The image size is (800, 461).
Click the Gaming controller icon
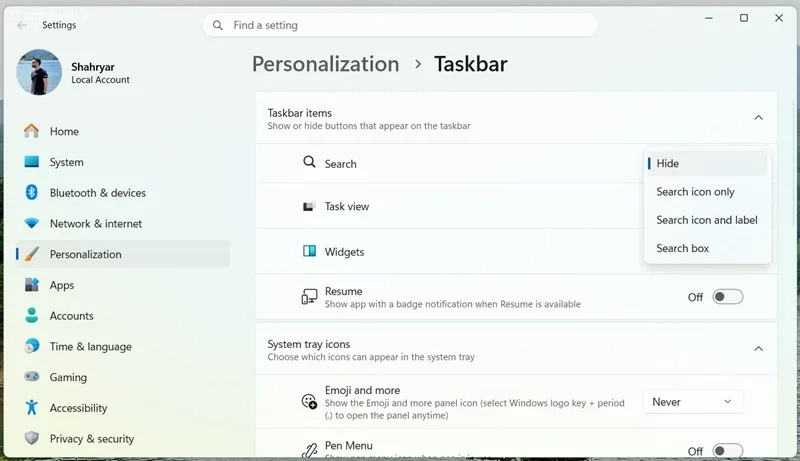[x=32, y=376]
